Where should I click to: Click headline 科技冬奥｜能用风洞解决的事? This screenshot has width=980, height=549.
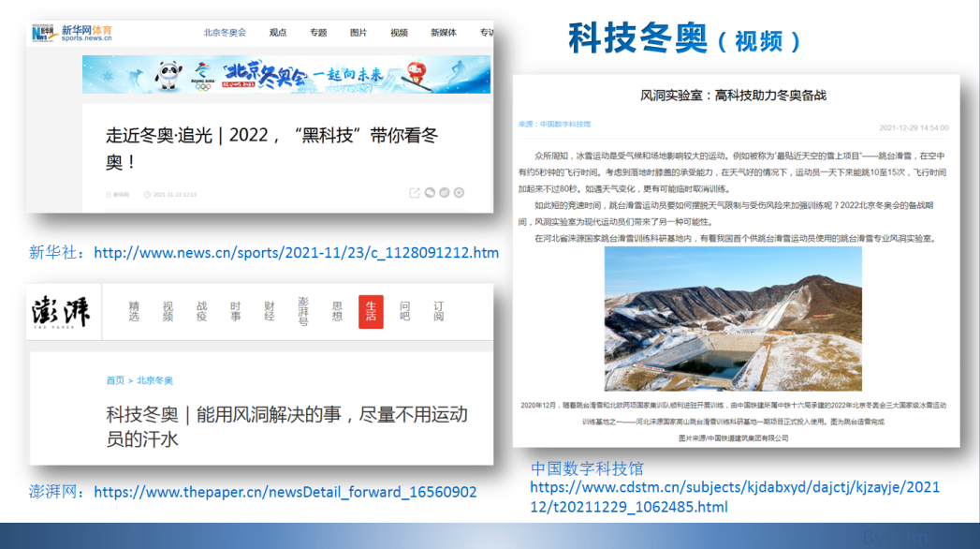pyautogui.click(x=286, y=426)
